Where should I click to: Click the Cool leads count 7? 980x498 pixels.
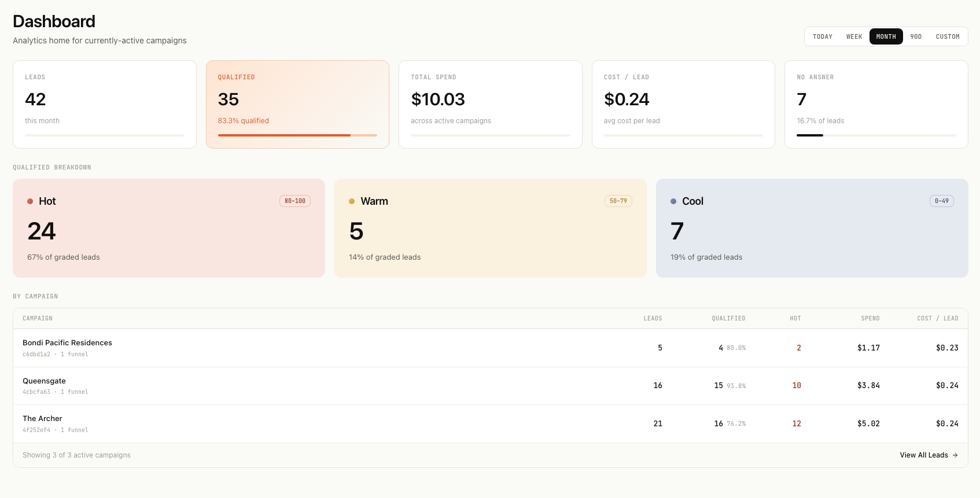coord(677,231)
